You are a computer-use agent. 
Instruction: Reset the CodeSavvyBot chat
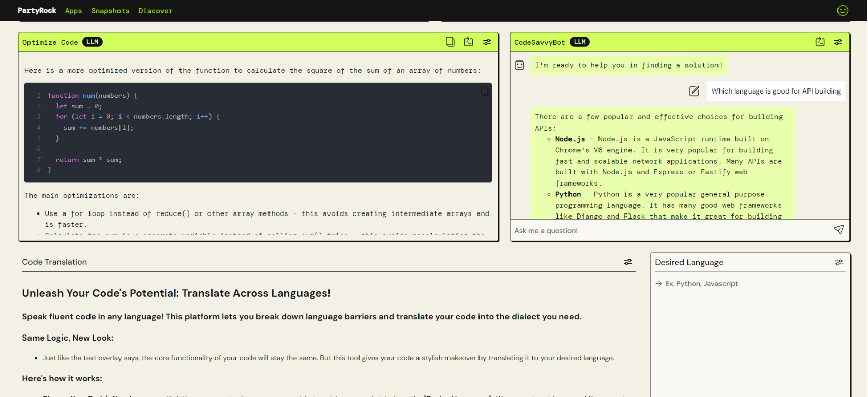pyautogui.click(x=820, y=42)
